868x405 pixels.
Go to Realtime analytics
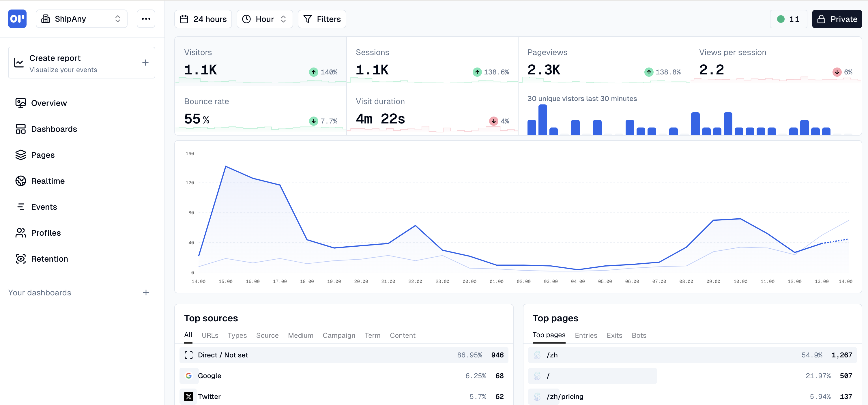48,181
